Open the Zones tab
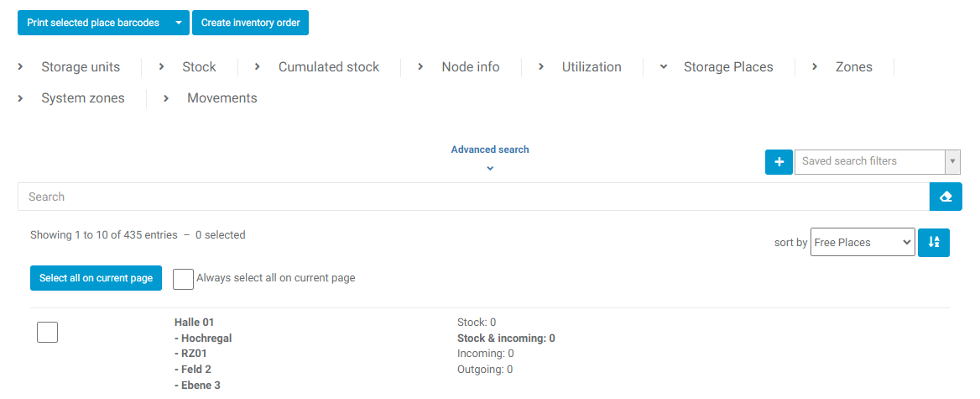 coord(853,67)
